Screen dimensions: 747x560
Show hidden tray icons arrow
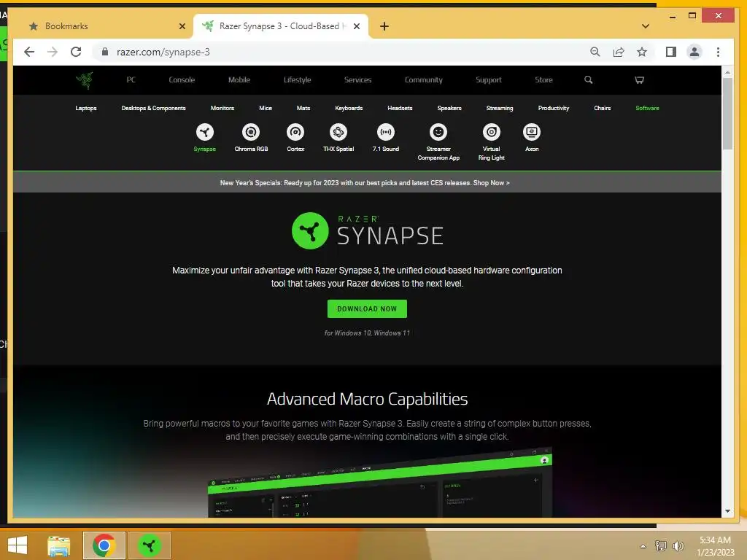[x=643, y=546]
